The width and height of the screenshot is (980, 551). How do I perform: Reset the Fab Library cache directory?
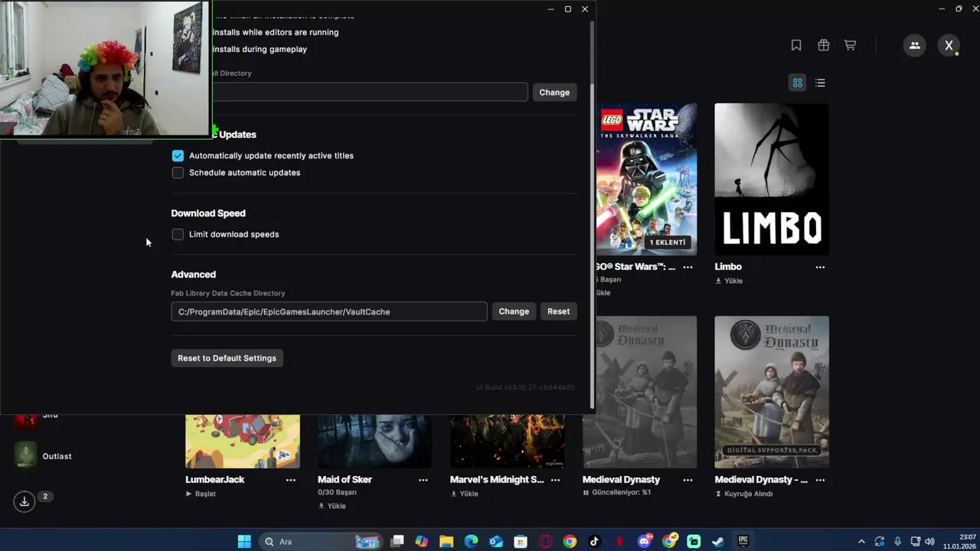click(x=558, y=311)
